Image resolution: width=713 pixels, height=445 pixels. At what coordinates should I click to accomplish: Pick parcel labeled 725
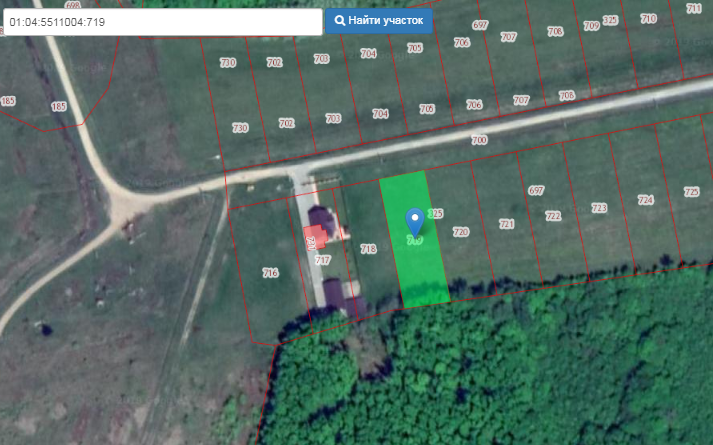[691, 191]
